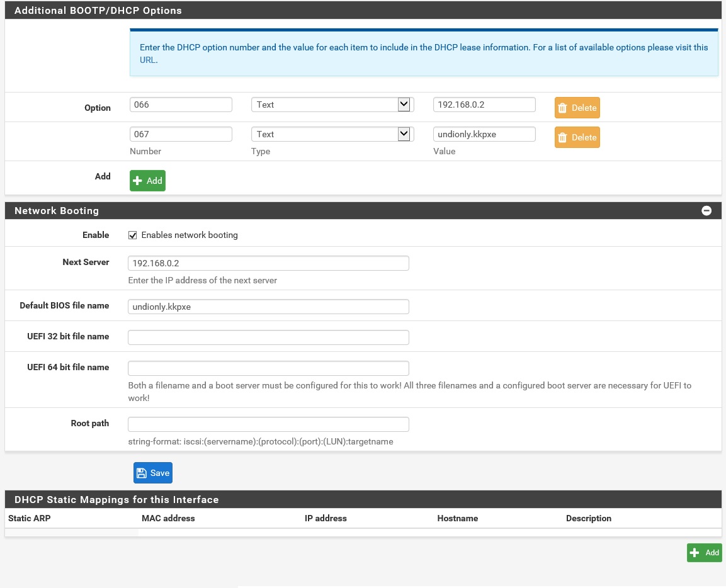726x588 pixels.
Task: Click the Network Booting section title
Action: click(x=57, y=211)
